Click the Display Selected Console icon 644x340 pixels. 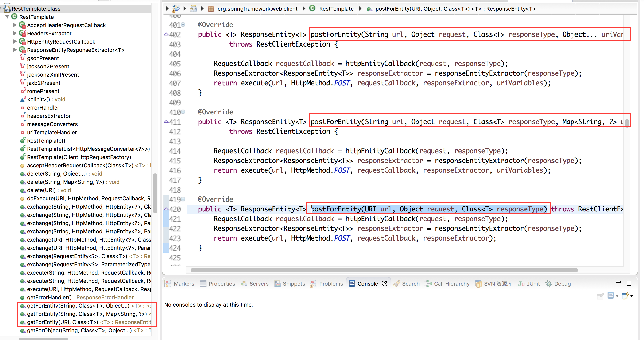point(611,296)
